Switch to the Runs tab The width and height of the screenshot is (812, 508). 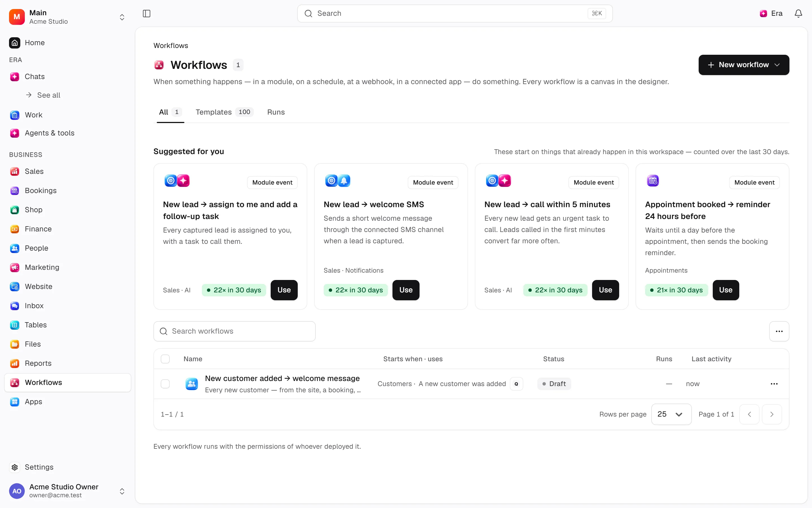[276, 112]
